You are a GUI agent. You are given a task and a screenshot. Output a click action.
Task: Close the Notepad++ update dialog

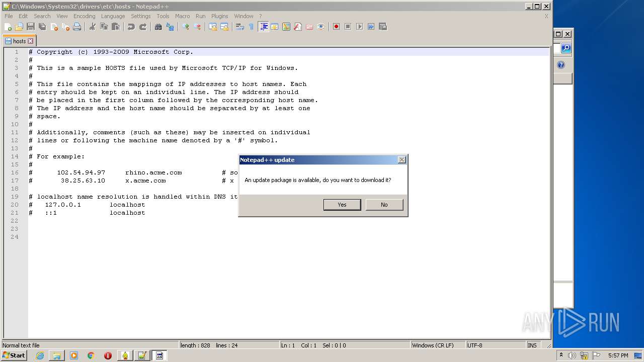[401, 160]
